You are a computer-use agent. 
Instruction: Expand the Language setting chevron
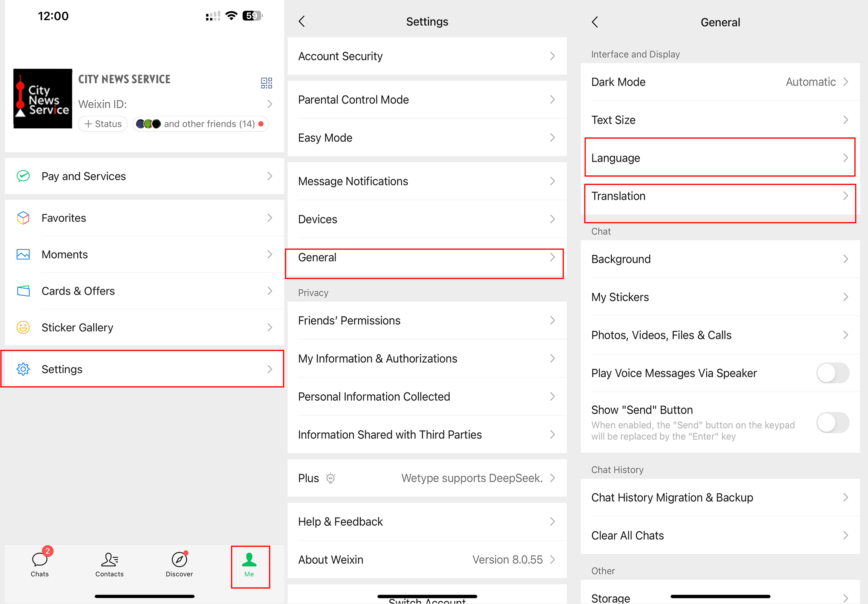pyautogui.click(x=846, y=158)
